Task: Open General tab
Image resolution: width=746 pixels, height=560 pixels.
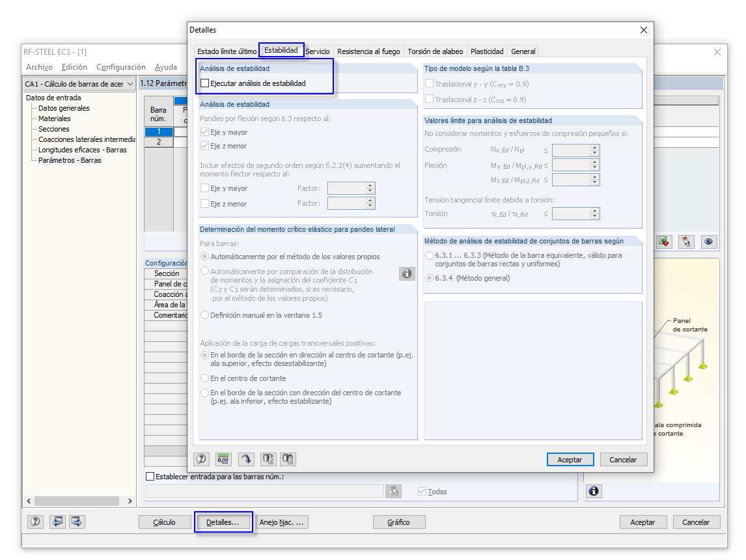Action: (523, 51)
